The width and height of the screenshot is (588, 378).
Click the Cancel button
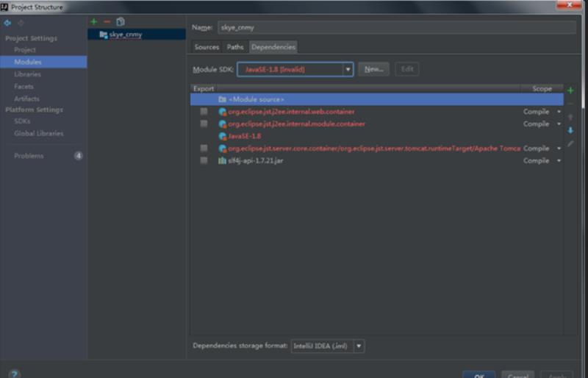point(518,374)
